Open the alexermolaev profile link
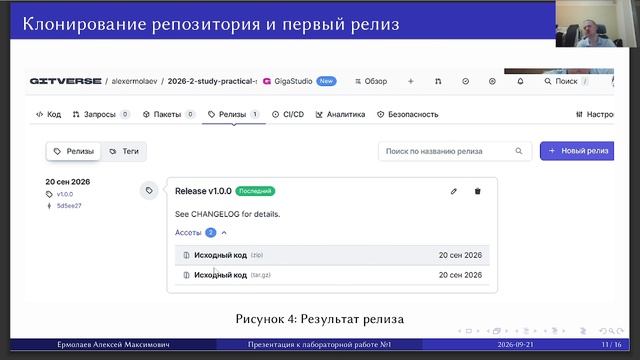Image resolution: width=640 pixels, height=360 pixels. [x=134, y=81]
